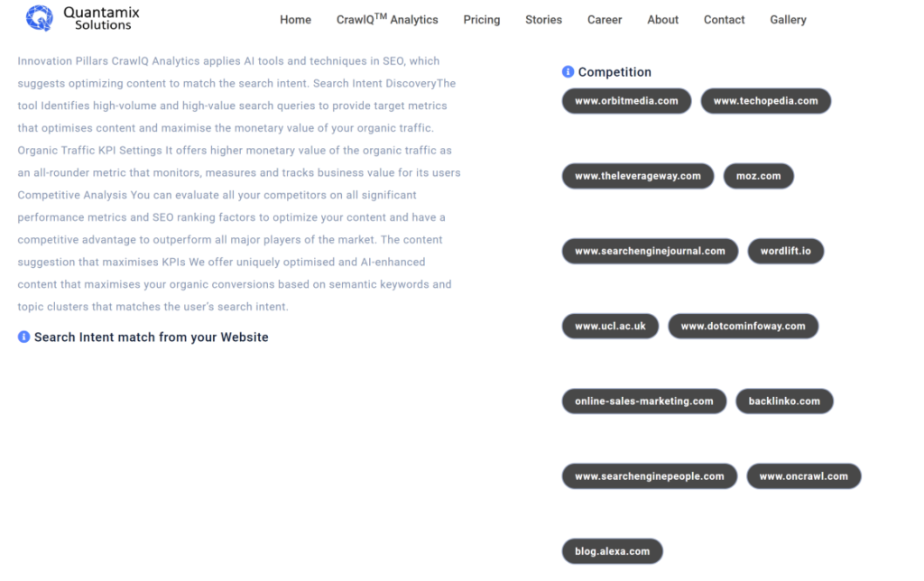Click the www.oncrawl.com competitor tag

tap(804, 476)
